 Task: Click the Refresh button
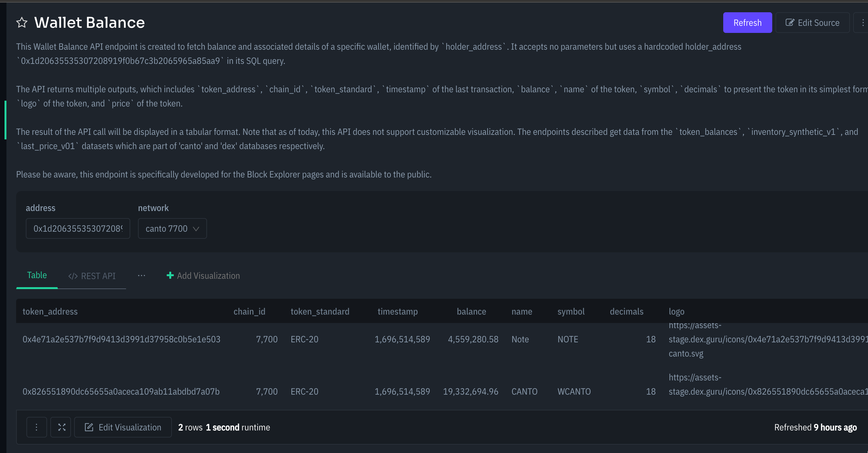[747, 22]
